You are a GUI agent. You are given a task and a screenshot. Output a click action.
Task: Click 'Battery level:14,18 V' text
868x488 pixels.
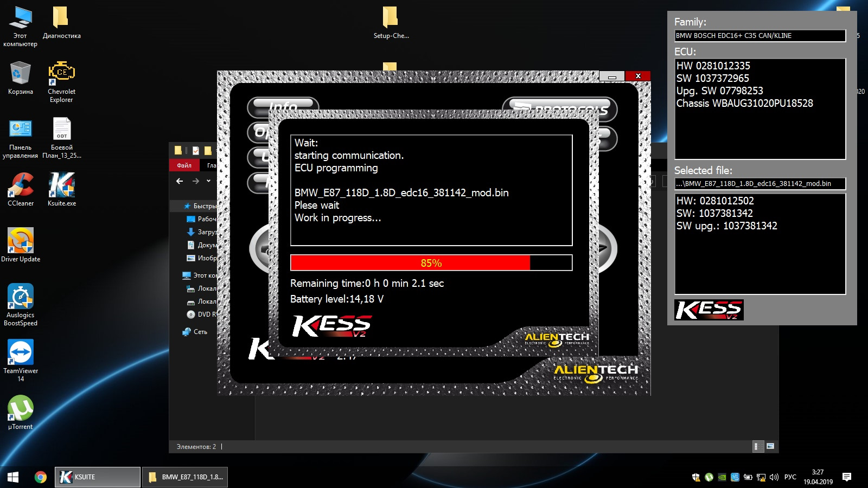pyautogui.click(x=337, y=299)
